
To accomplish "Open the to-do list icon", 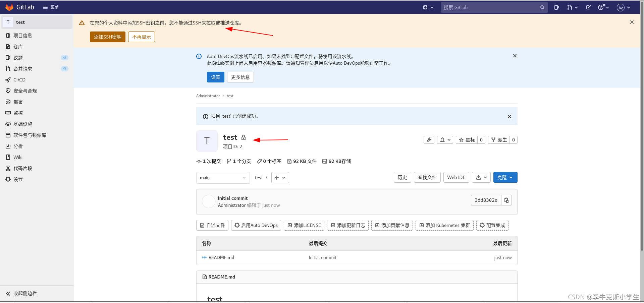I will point(588,7).
